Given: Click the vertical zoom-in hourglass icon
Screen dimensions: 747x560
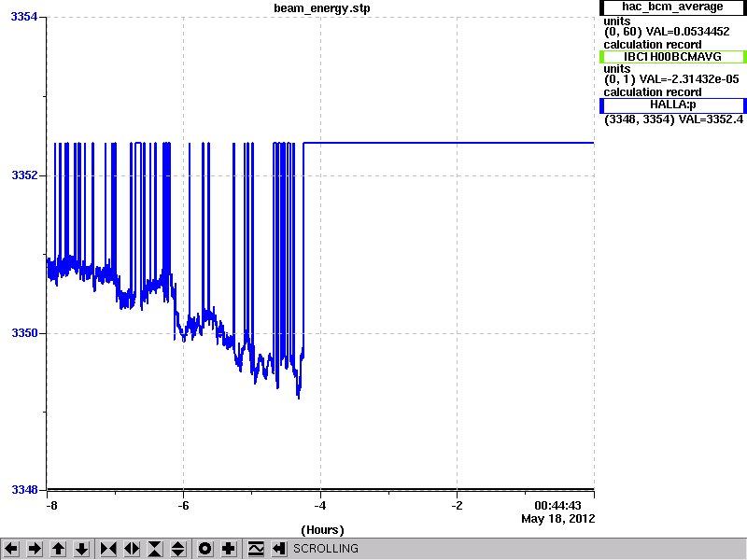Looking at the screenshot, I should (x=155, y=549).
